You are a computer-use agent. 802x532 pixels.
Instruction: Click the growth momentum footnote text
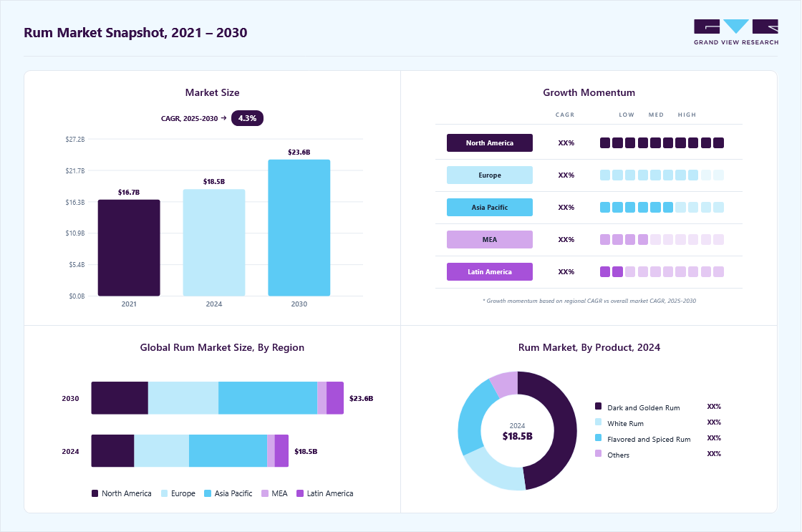(589, 301)
